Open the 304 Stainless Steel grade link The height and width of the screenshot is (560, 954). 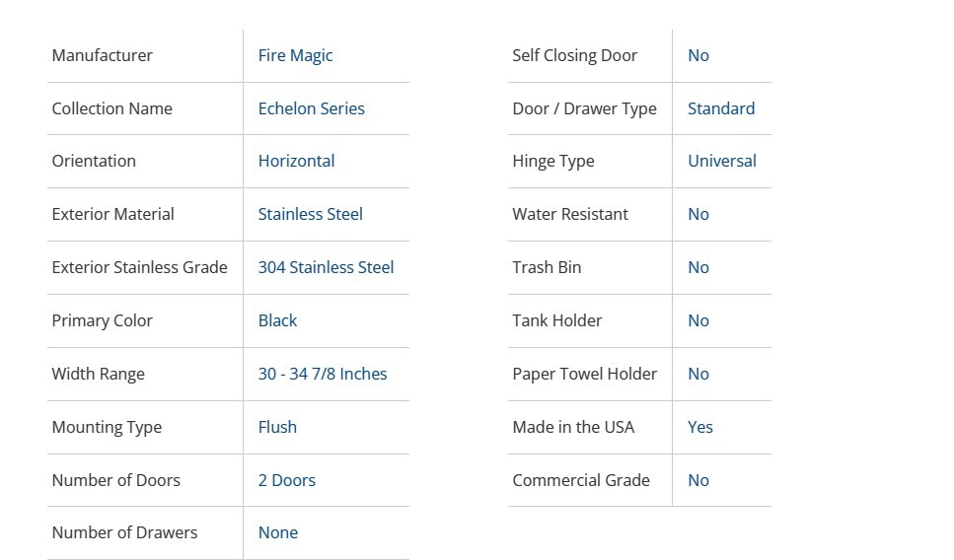pos(326,267)
